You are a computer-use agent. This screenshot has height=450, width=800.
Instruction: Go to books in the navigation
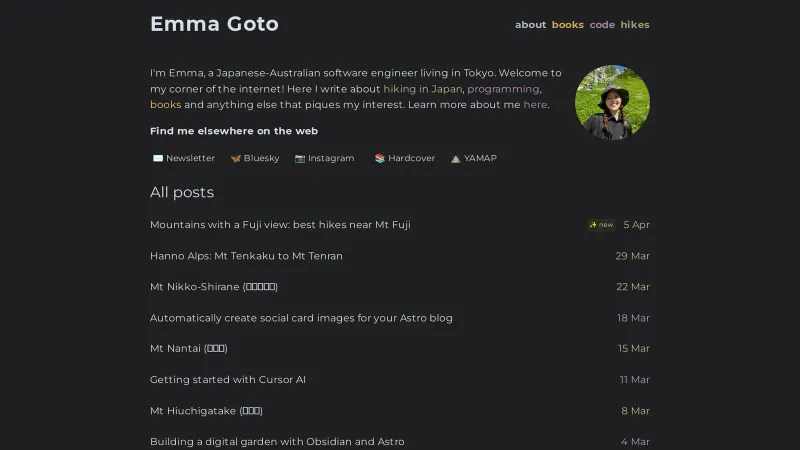567,25
